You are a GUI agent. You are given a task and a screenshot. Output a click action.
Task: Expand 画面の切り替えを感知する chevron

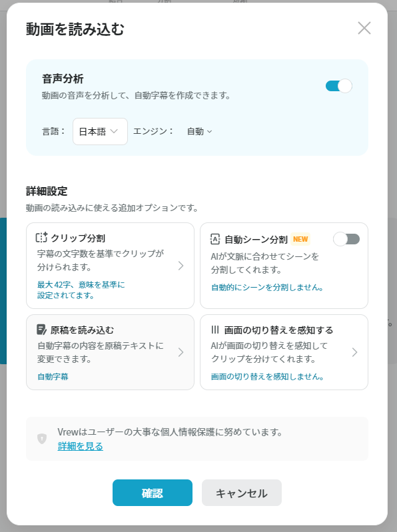tap(354, 352)
